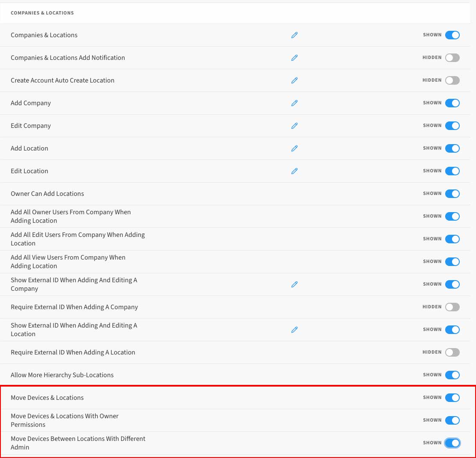The width and height of the screenshot is (476, 458).
Task: Disable Add All View Users From Company toggle
Action: [452, 262]
